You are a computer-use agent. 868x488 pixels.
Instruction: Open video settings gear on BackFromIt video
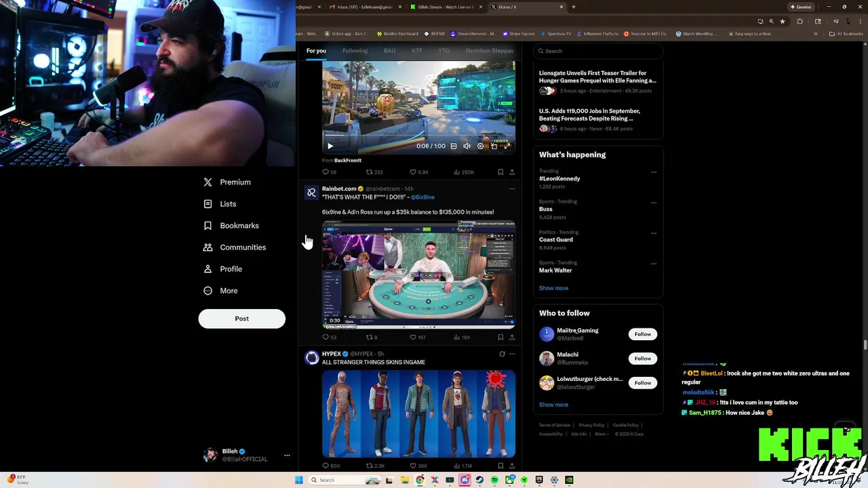click(480, 146)
